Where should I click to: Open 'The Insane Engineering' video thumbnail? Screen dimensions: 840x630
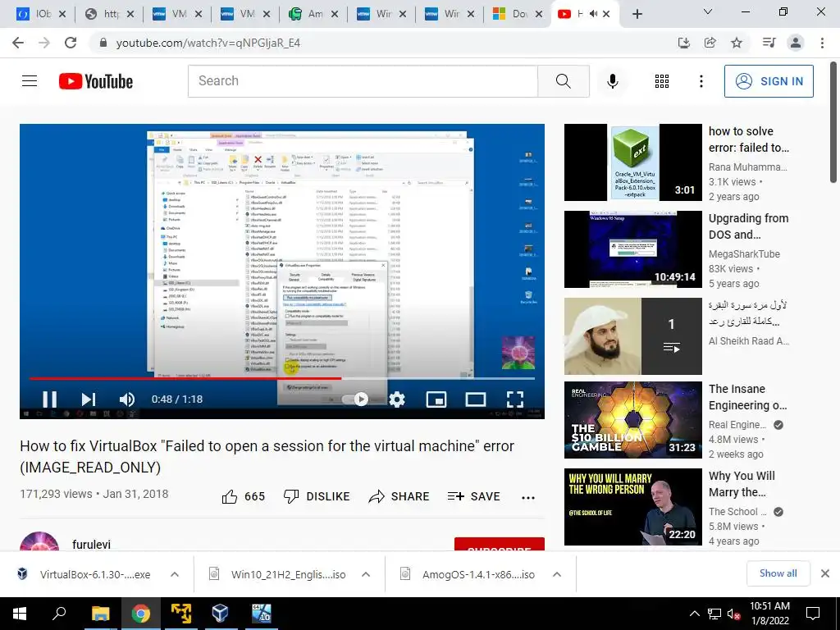pyautogui.click(x=632, y=420)
